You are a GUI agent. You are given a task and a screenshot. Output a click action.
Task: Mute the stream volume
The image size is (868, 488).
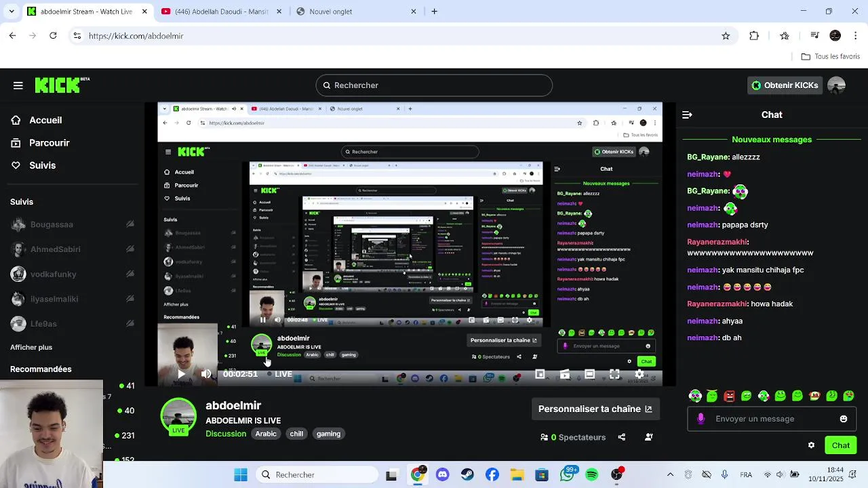[x=206, y=374]
